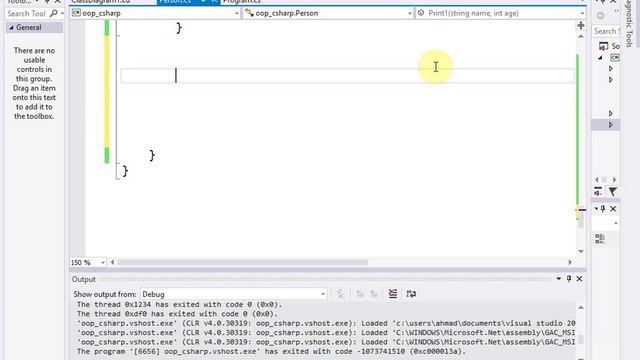This screenshot has height=360, width=640.
Task: Toggle word wrap in the Output window
Action: (411, 293)
